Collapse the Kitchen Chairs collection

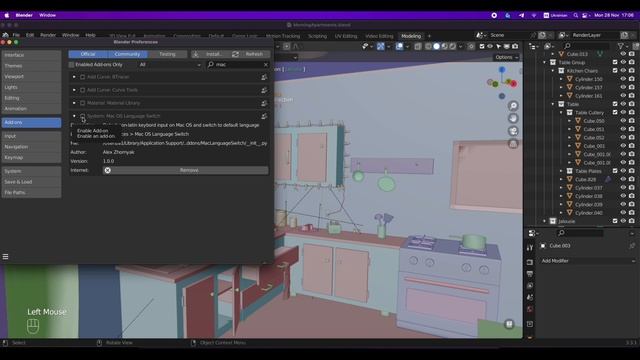point(553,71)
